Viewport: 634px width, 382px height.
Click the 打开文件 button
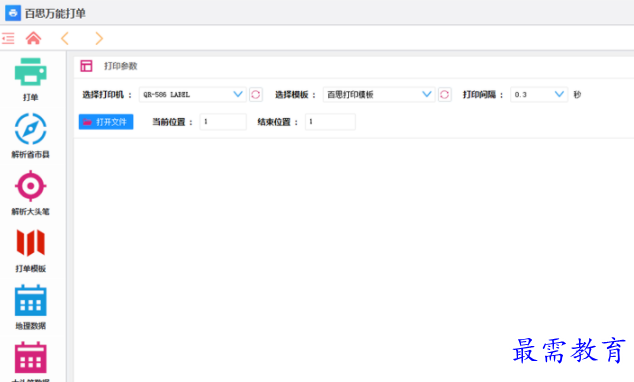coord(106,122)
